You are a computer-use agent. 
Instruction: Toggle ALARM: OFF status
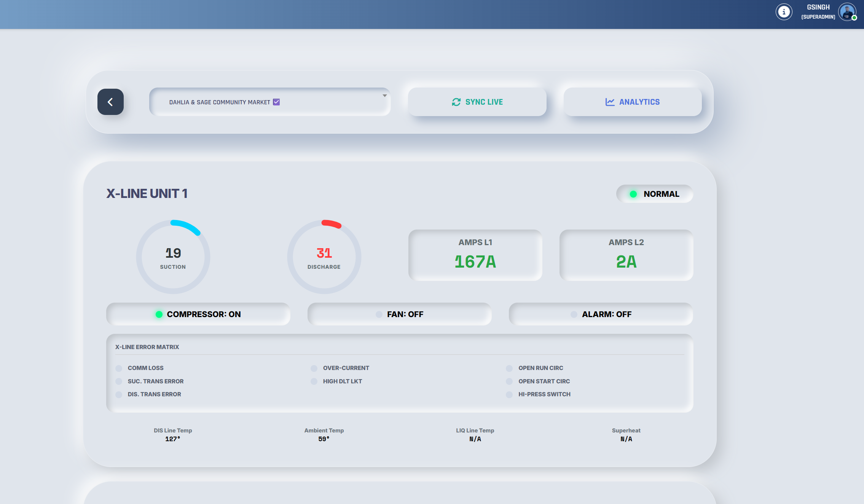[x=601, y=314]
